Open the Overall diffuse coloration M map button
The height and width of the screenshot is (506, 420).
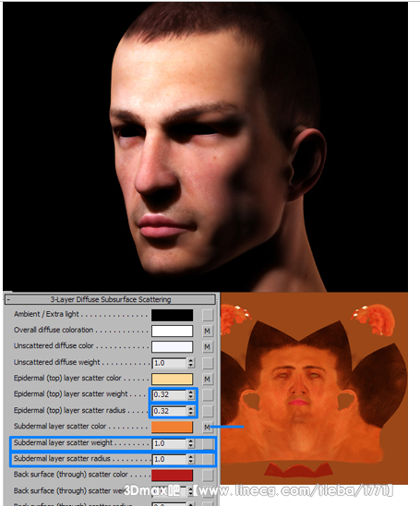[208, 331]
